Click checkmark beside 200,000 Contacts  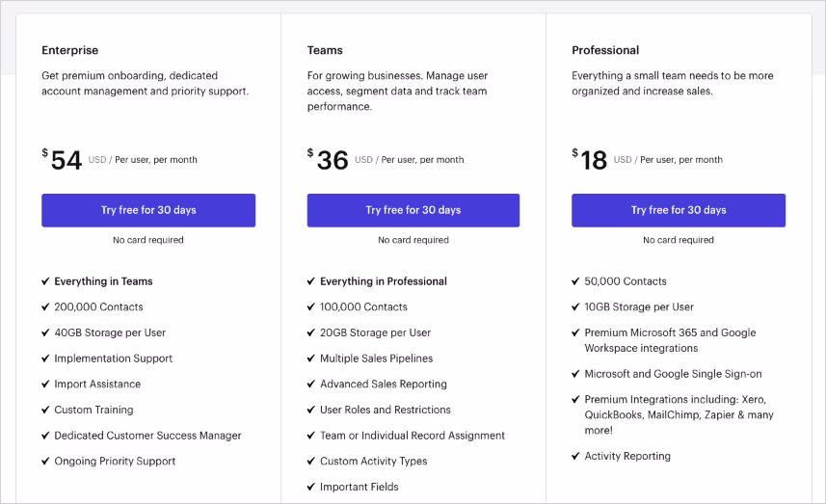(45, 306)
